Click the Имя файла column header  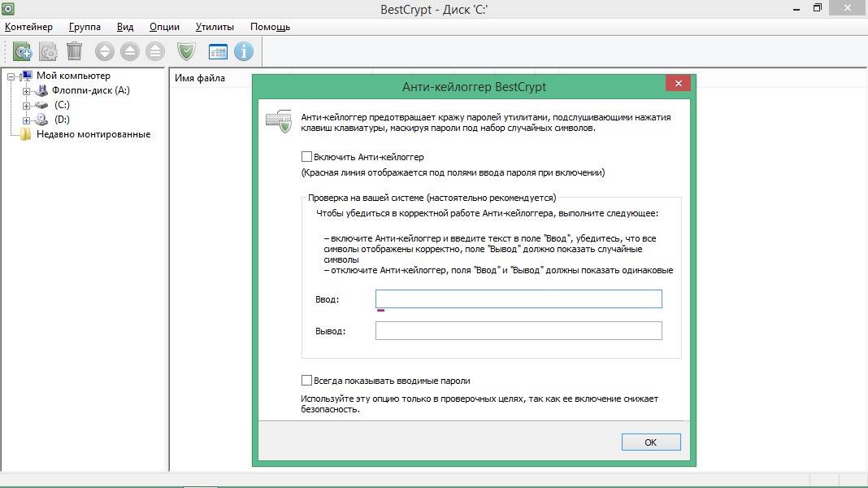200,78
